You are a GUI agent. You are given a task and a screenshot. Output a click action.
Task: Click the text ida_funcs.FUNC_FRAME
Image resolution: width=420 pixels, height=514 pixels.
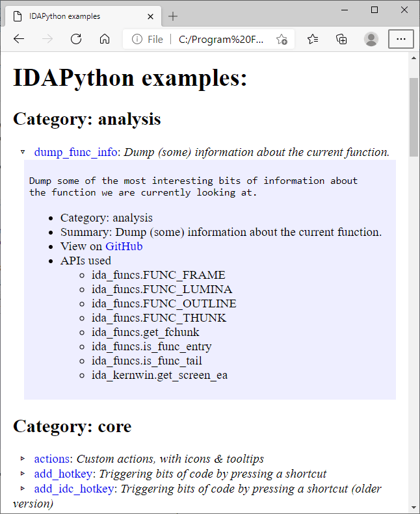(x=159, y=275)
